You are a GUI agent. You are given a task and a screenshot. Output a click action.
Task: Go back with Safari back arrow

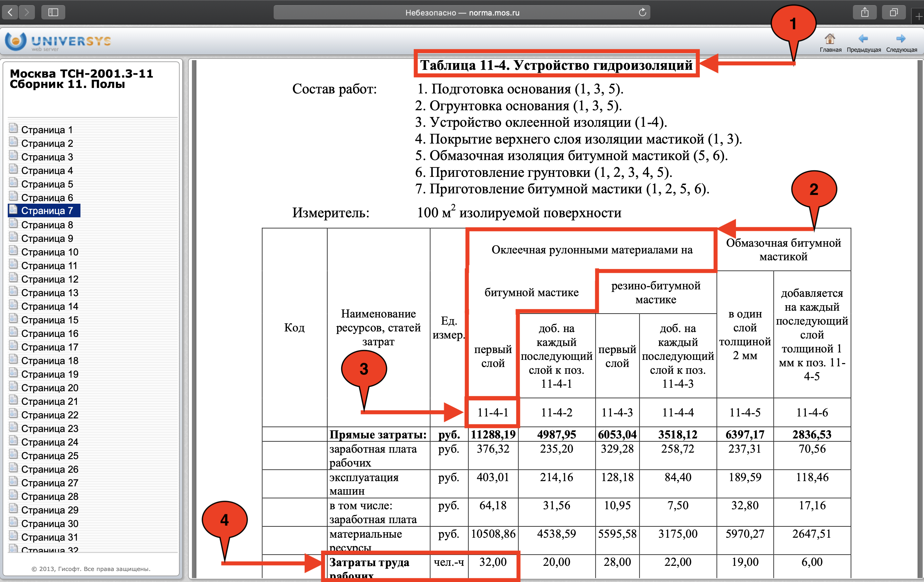10,12
